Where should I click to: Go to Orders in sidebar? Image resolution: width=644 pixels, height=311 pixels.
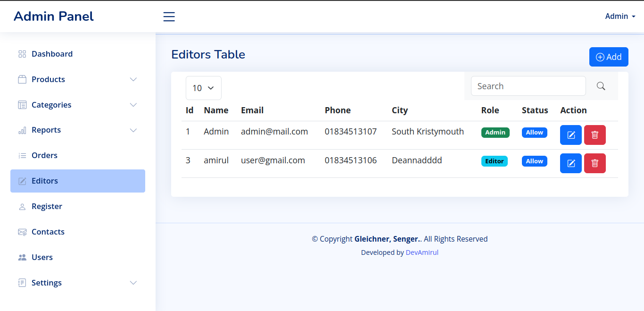[x=44, y=155]
